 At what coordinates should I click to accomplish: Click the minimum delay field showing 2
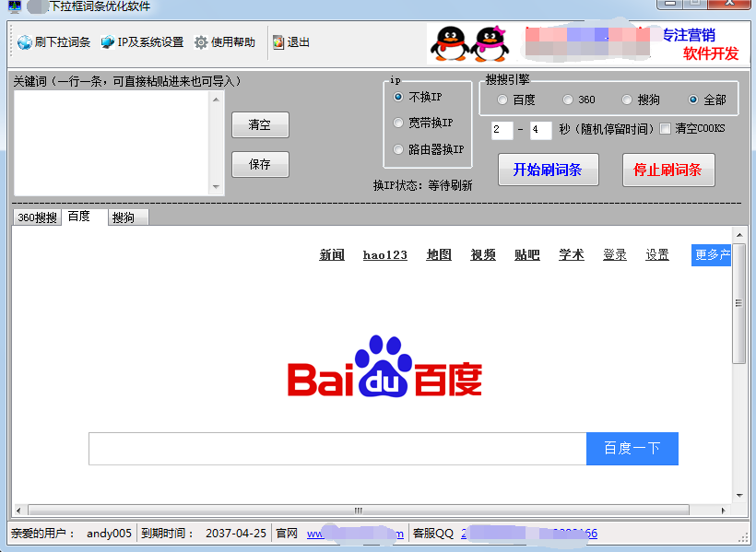[502, 130]
